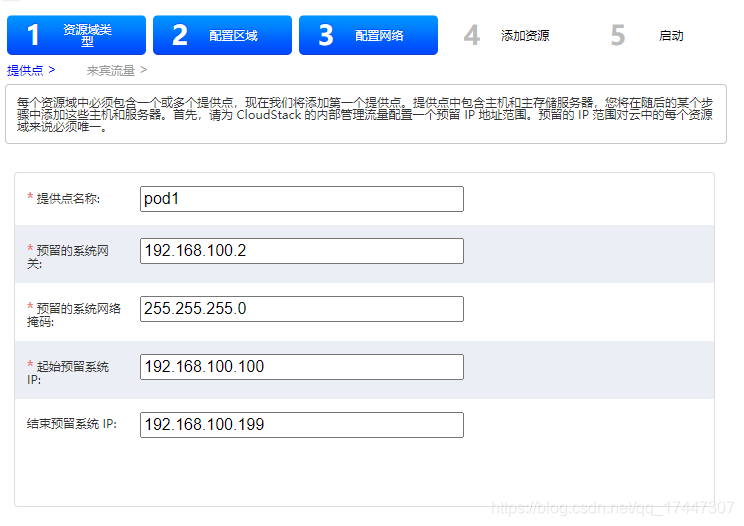
Task: Focus the 起始预留系统 IP field
Action: 302,367
